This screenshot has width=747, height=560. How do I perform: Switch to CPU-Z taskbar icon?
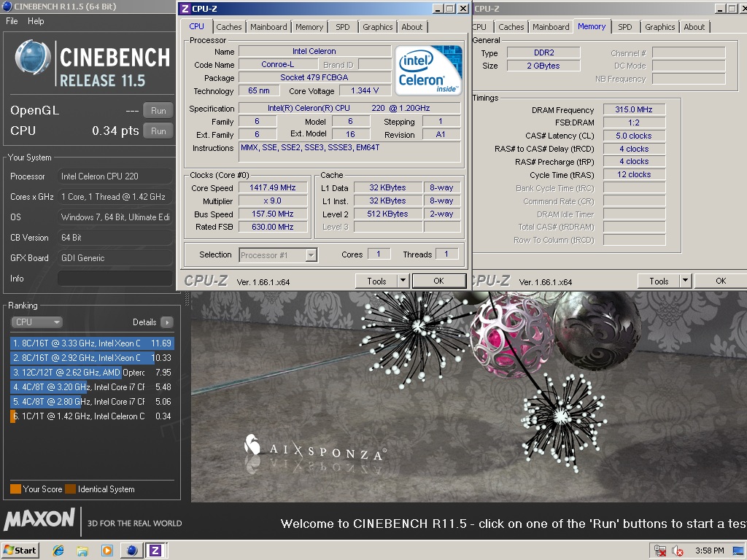[155, 551]
